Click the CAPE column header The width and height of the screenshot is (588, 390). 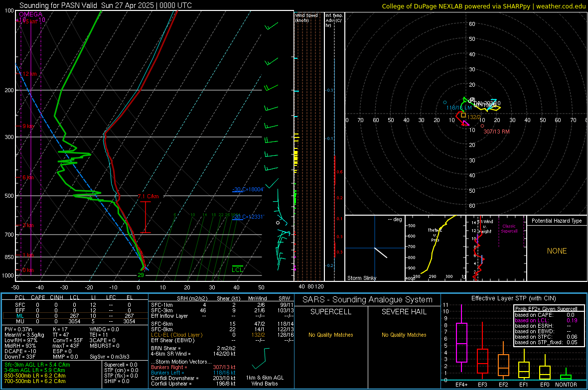38,297
